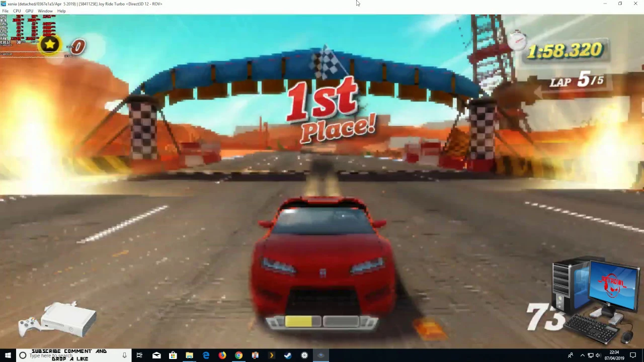
Task: Click the LAP 5/5 counter
Action: (577, 80)
